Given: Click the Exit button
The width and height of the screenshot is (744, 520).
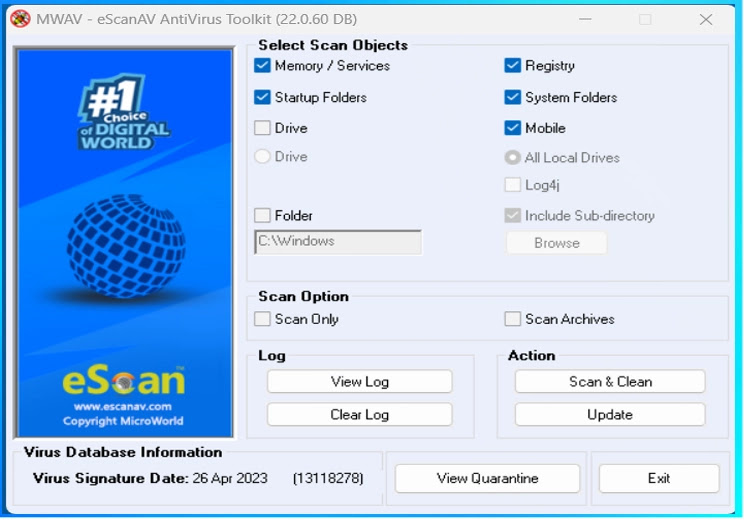Looking at the screenshot, I should 659,478.
